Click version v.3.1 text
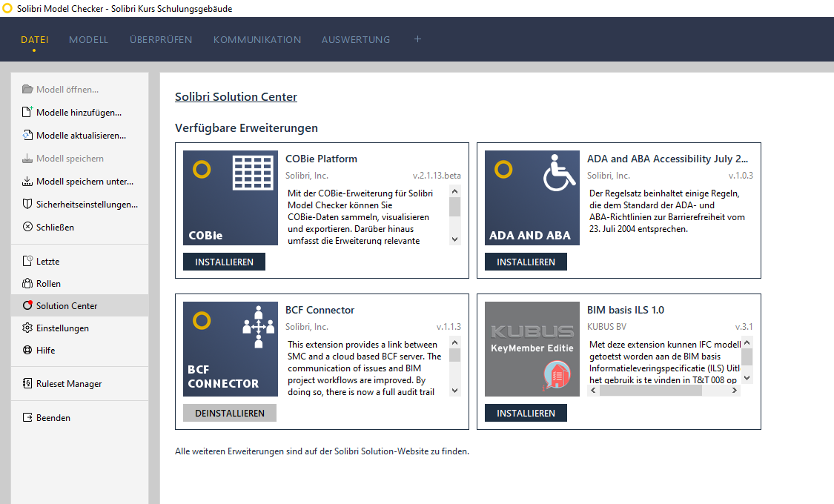 click(x=744, y=326)
